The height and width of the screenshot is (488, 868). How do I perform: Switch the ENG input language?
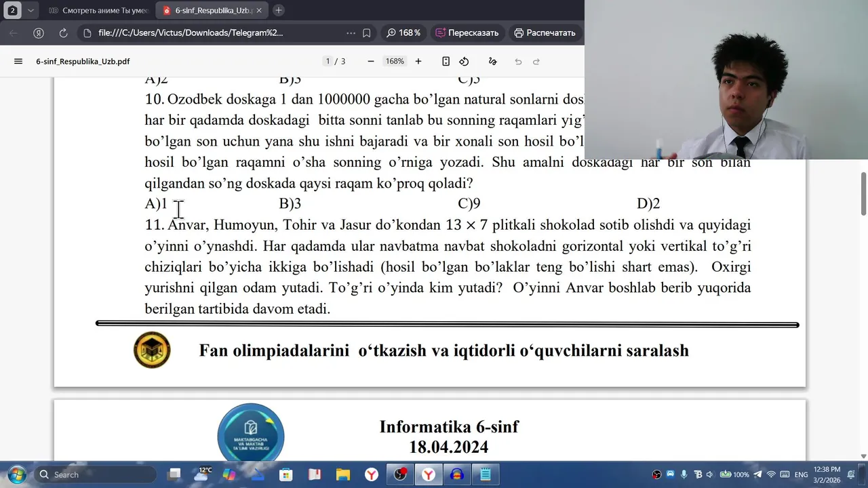pos(801,474)
